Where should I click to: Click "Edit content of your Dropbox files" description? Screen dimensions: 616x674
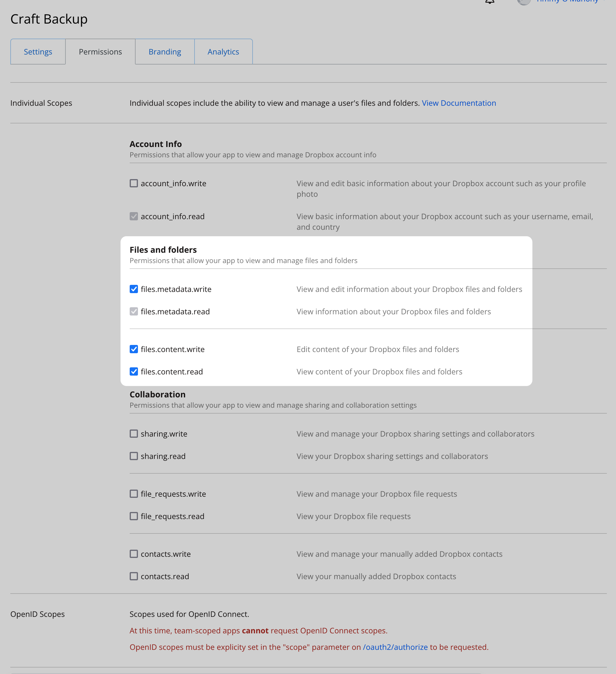click(378, 349)
